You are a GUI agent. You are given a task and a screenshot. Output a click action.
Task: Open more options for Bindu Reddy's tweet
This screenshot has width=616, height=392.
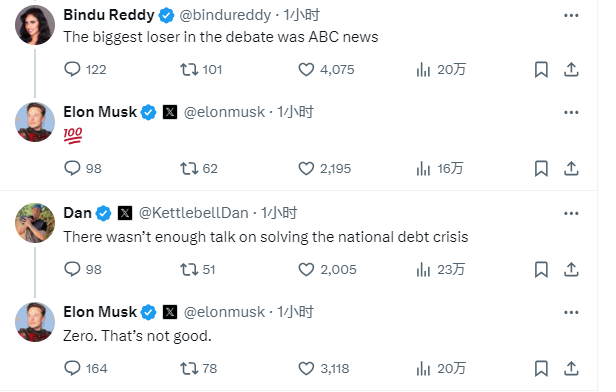click(x=571, y=15)
